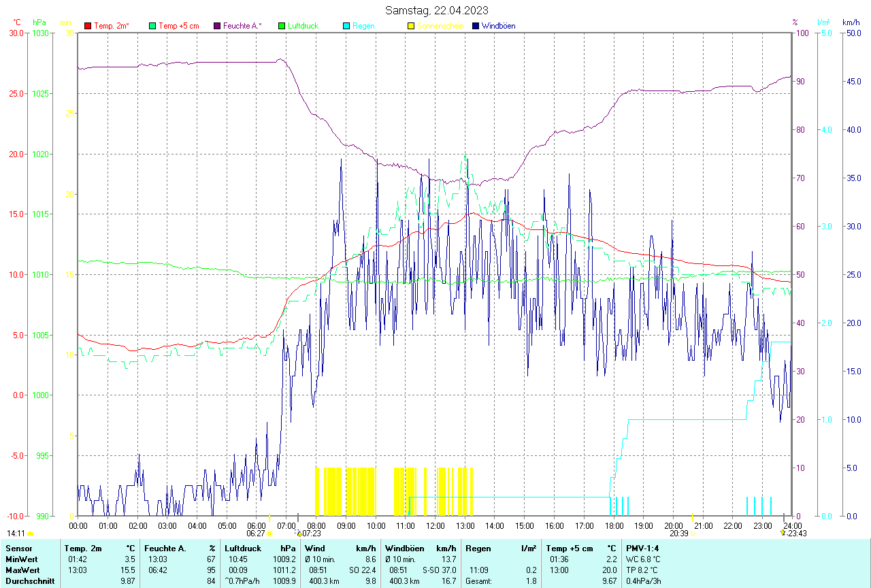Image resolution: width=871 pixels, height=588 pixels.
Task: Click the 'Regen' legend label
Action: pos(363,26)
